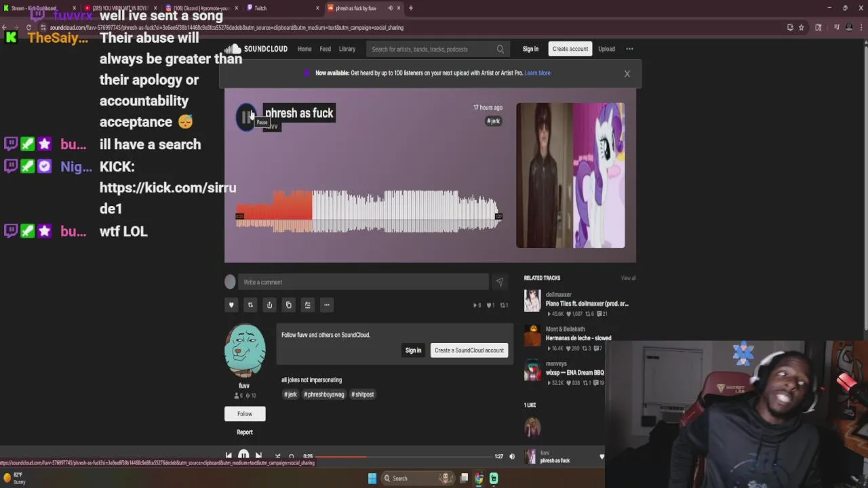Follow the fuvv account

(x=245, y=414)
